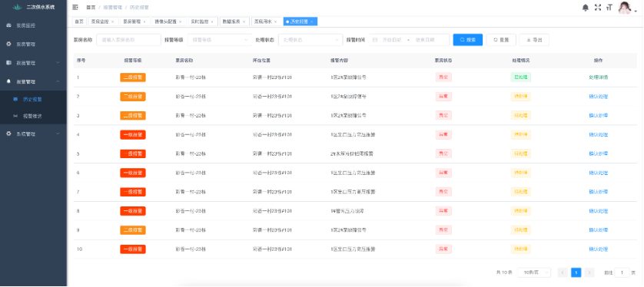Collapse 报警管理 sidebar menu
Image resolution: width=644 pixels, height=287 pixels.
point(33,81)
